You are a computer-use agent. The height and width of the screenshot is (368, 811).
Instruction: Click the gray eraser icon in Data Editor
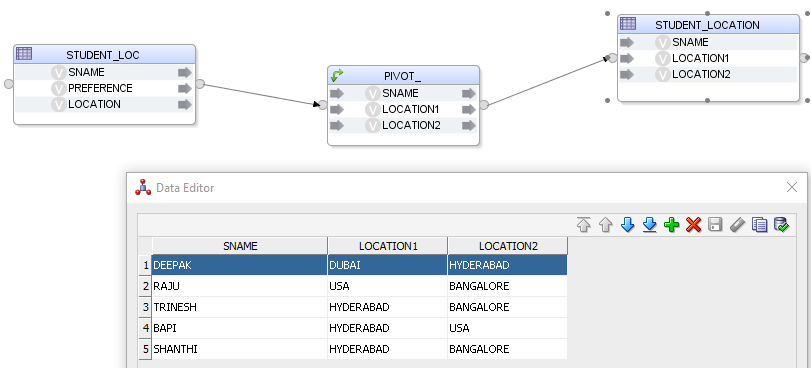pyautogui.click(x=737, y=225)
